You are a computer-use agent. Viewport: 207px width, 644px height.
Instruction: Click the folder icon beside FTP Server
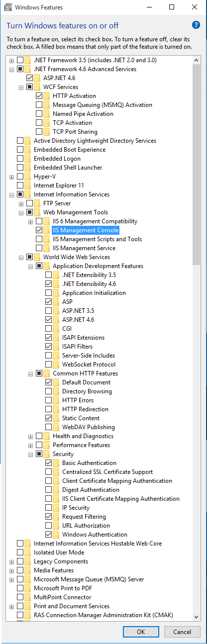point(37,203)
